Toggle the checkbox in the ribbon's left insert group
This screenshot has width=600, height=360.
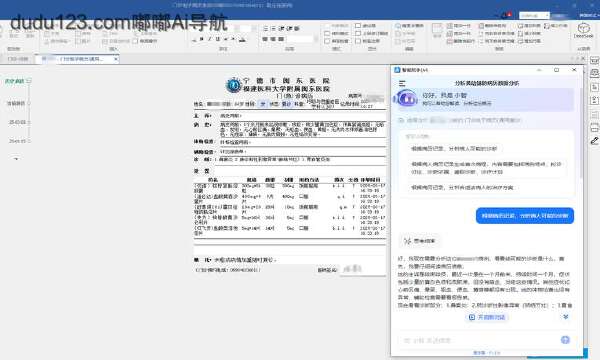coord(135,41)
